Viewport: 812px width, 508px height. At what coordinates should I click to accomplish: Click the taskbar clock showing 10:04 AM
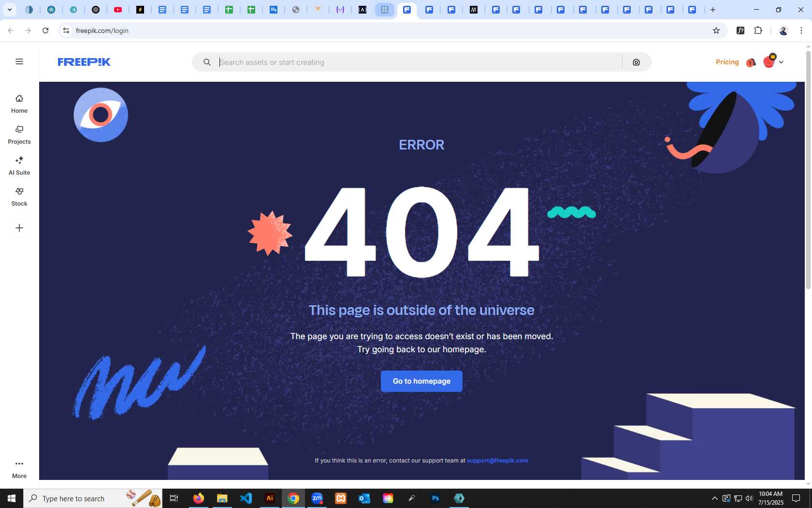click(x=770, y=498)
